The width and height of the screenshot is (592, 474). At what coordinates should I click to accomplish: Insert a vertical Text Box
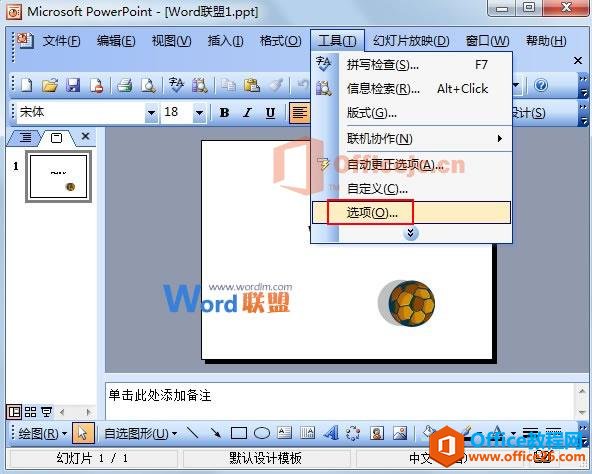[x=307, y=433]
